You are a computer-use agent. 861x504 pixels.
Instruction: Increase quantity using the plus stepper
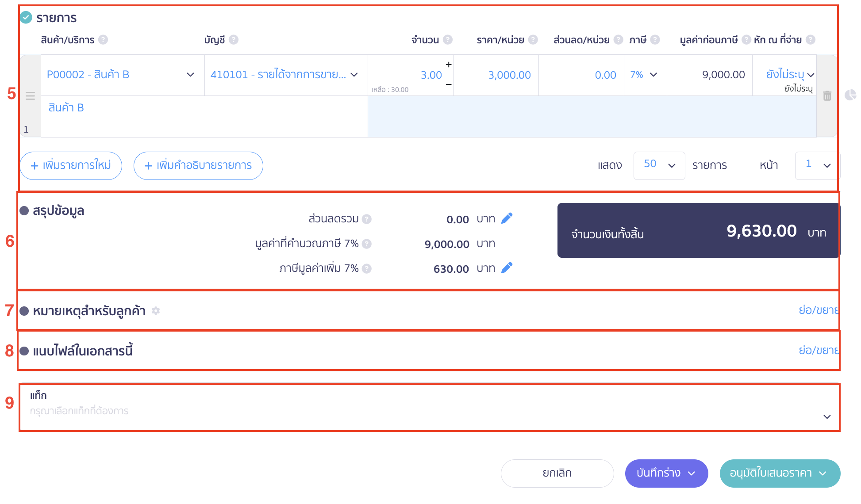448,65
